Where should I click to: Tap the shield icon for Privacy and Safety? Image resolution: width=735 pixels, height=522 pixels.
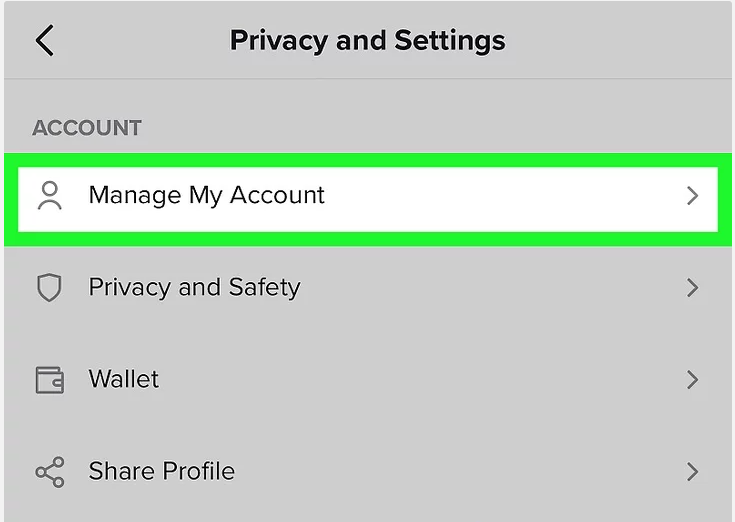click(x=49, y=287)
